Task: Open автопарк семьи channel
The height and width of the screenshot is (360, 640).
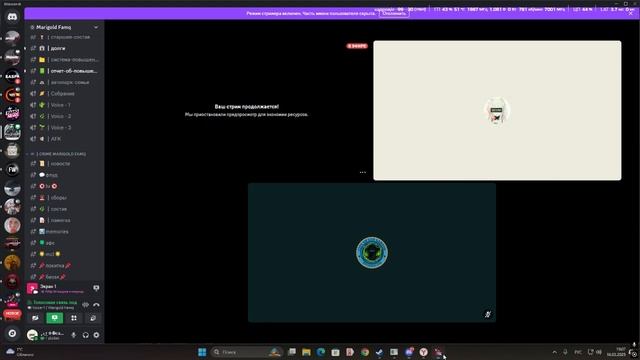Action: 64,82
